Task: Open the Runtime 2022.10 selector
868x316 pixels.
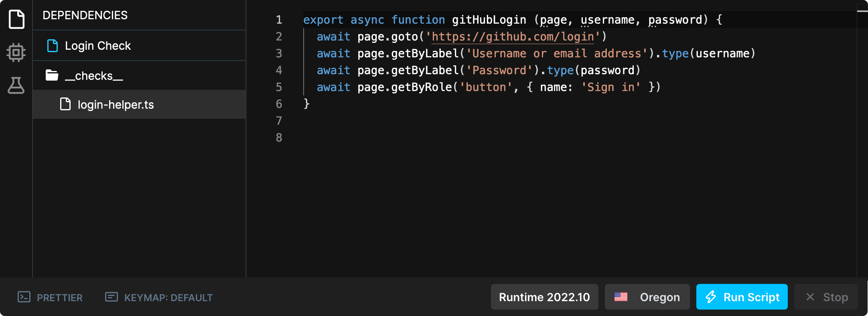Action: tap(544, 297)
